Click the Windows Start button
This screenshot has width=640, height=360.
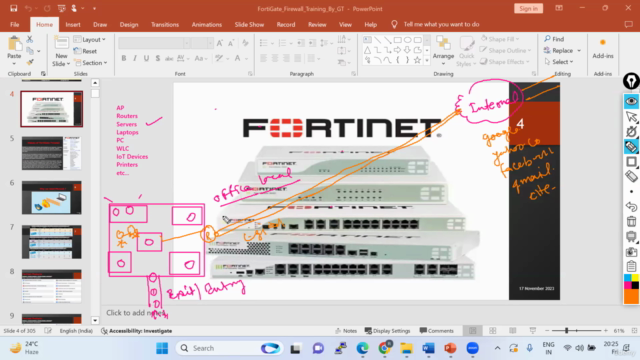tap(162, 348)
